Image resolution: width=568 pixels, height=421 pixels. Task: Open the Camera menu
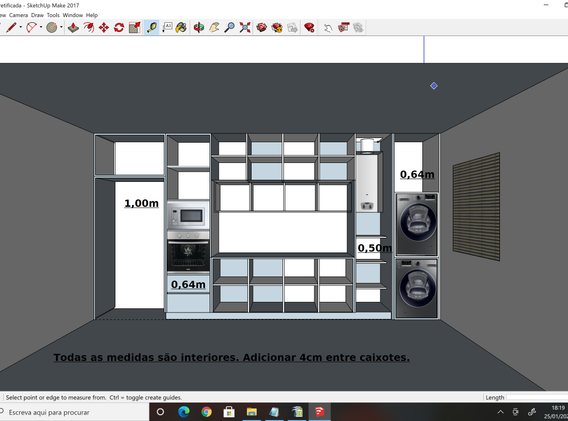click(18, 15)
